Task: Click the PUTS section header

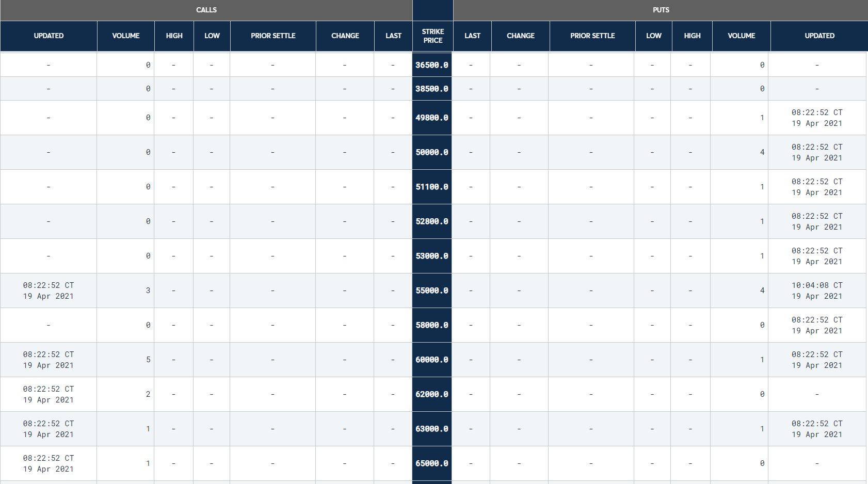Action: (x=661, y=10)
